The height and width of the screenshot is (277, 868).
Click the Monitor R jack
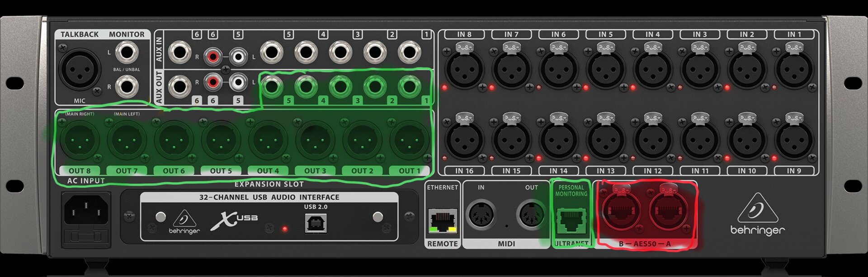tap(127, 86)
